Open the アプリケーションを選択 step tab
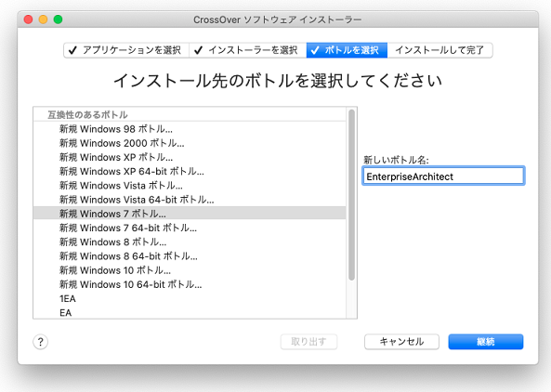551x392 pixels. pos(126,50)
